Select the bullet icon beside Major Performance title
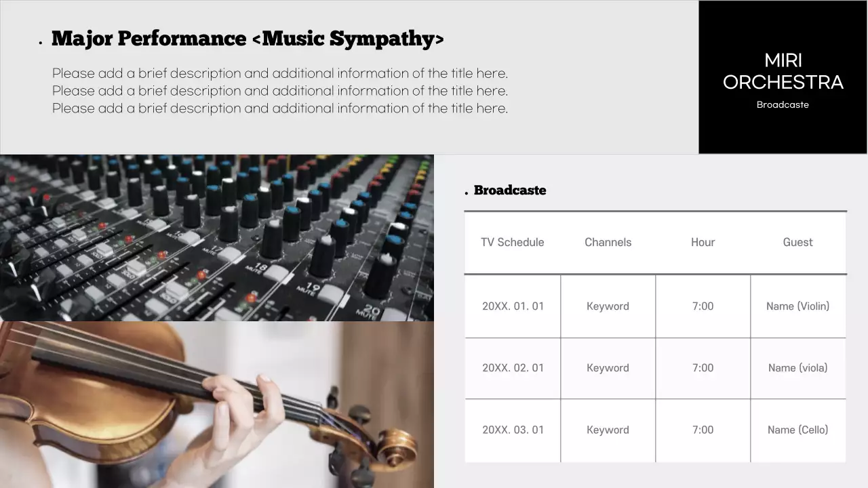Viewport: 868px width, 488px height. click(41, 41)
